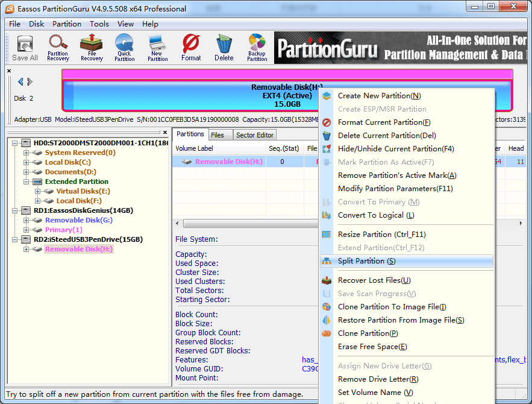Expand Removable Disk(G:) tree node

pyautogui.click(x=26, y=220)
